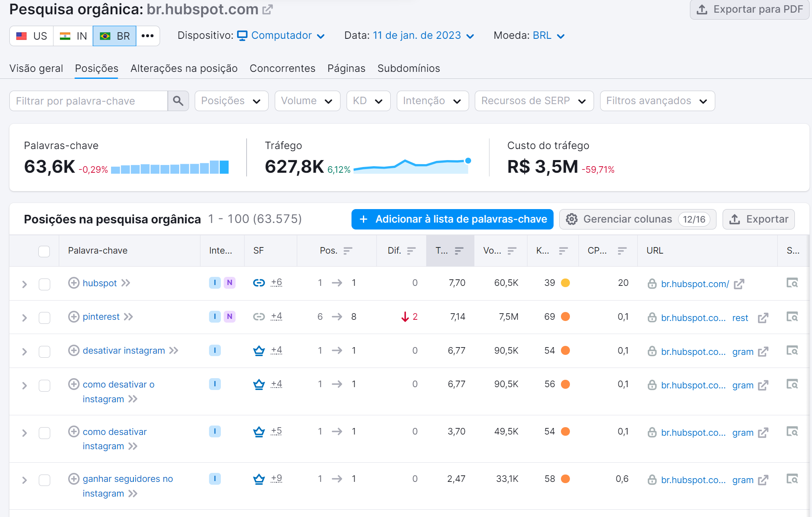The height and width of the screenshot is (517, 812).
Task: Click the Exportar table button
Action: coord(759,219)
